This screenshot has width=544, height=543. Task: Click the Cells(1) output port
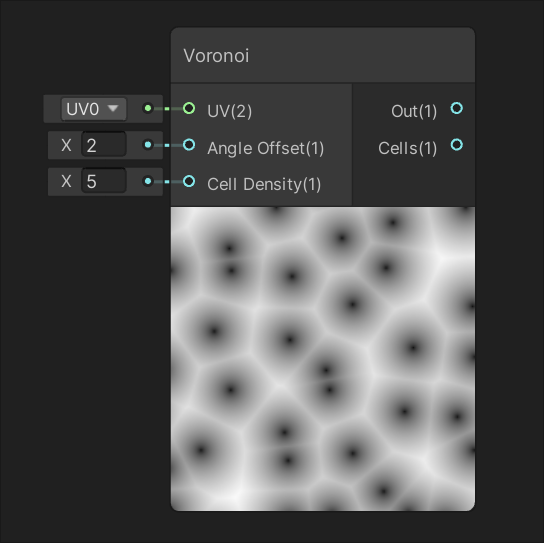click(x=457, y=145)
